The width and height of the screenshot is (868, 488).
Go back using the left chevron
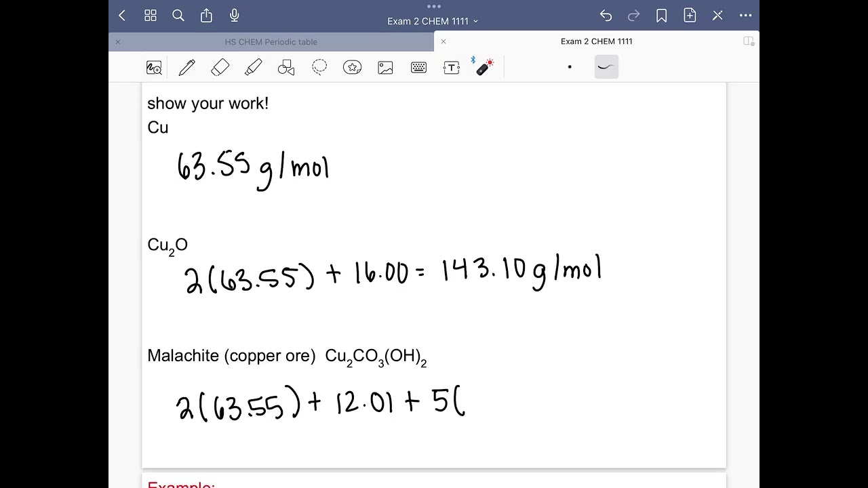(x=122, y=16)
